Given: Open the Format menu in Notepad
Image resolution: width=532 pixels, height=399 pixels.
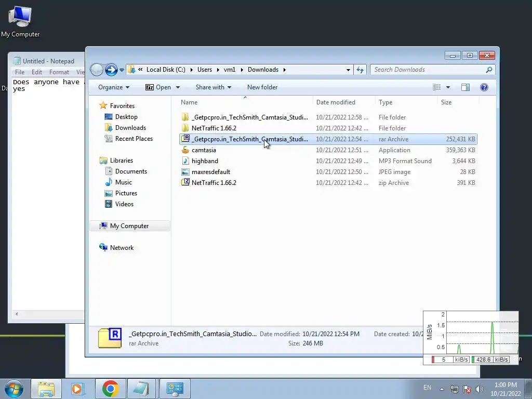Looking at the screenshot, I should (x=59, y=72).
